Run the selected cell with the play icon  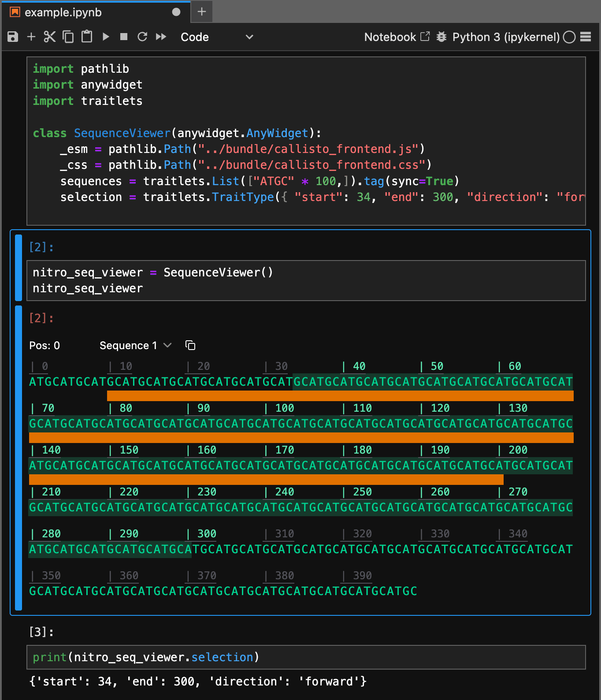tap(106, 37)
